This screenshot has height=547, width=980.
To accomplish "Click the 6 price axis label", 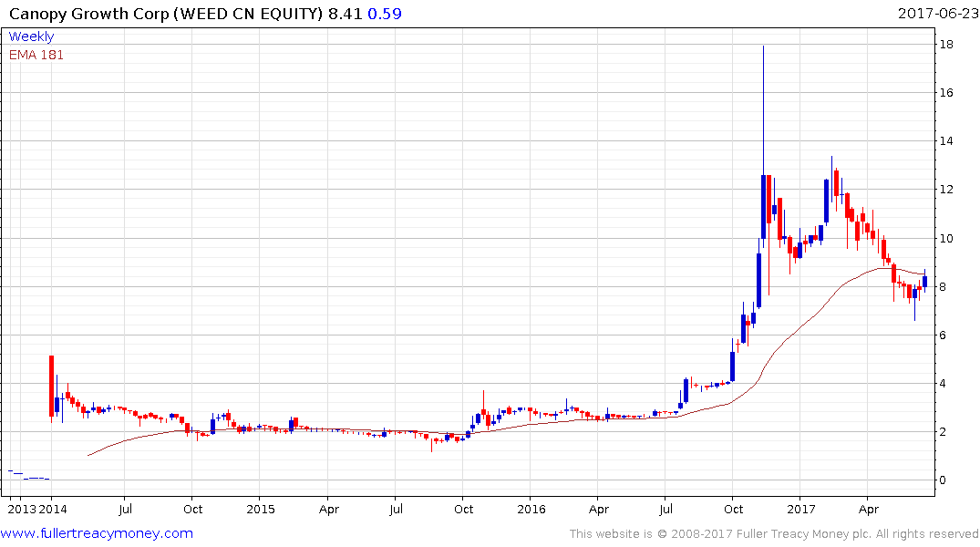I will (943, 335).
